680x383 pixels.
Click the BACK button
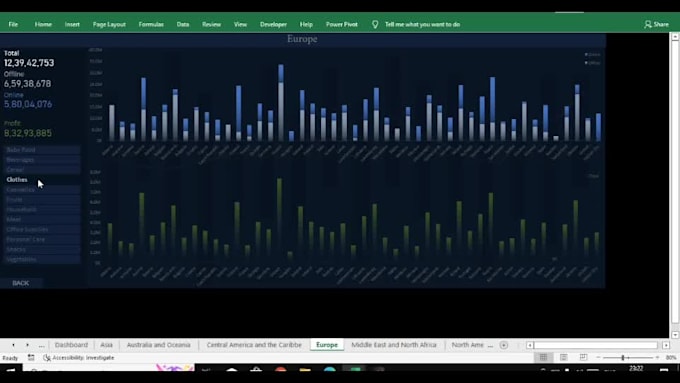pos(21,283)
